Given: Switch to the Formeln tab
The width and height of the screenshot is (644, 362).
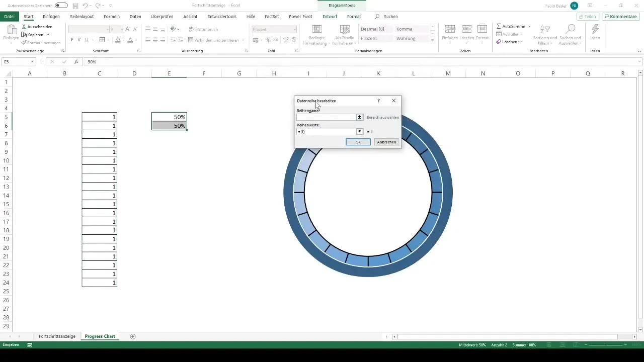Looking at the screenshot, I should [x=112, y=17].
